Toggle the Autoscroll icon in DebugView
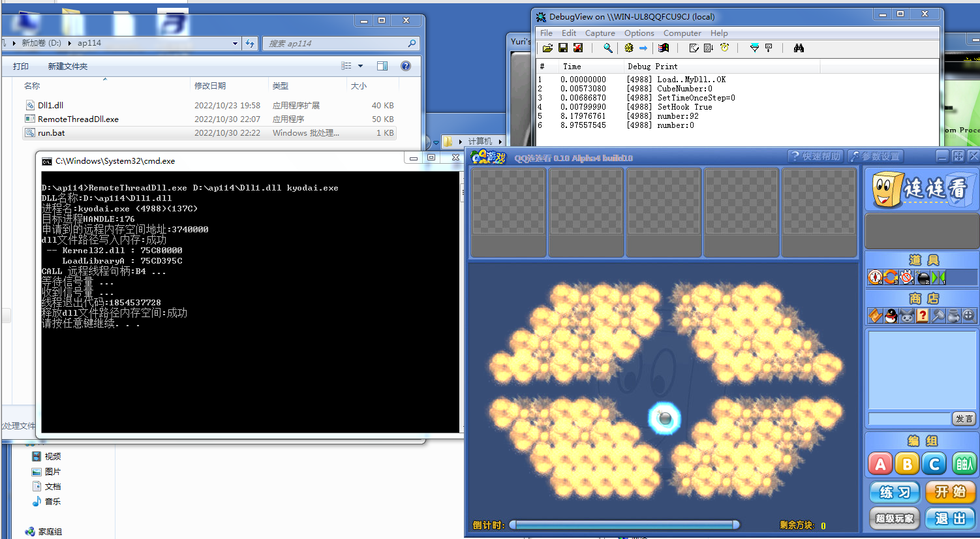Screen dimensions: 980x539 point(709,48)
